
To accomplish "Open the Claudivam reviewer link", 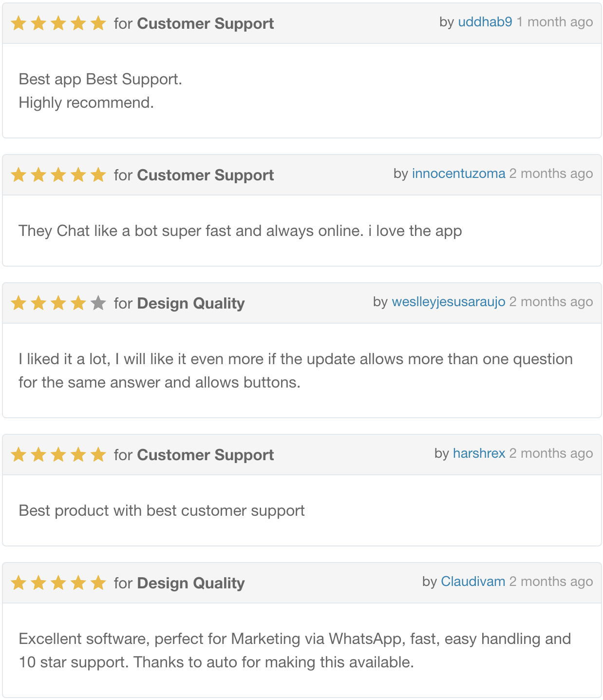I will [472, 582].
